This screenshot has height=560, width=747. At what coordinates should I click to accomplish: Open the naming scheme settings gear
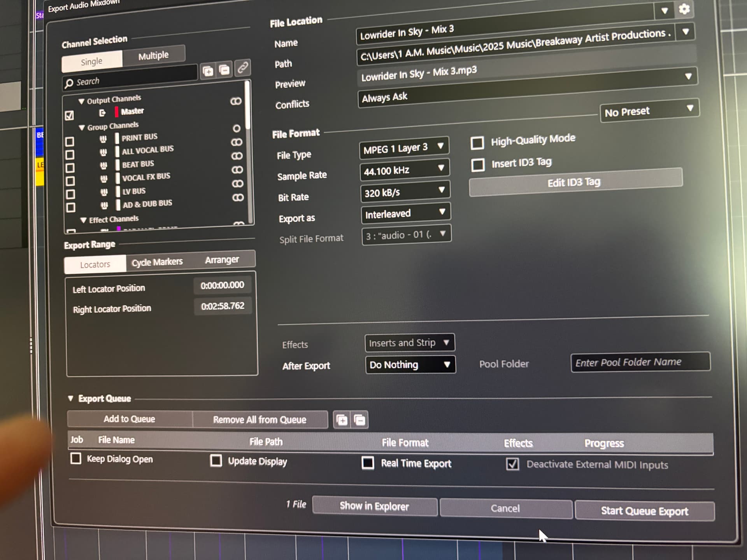point(684,9)
